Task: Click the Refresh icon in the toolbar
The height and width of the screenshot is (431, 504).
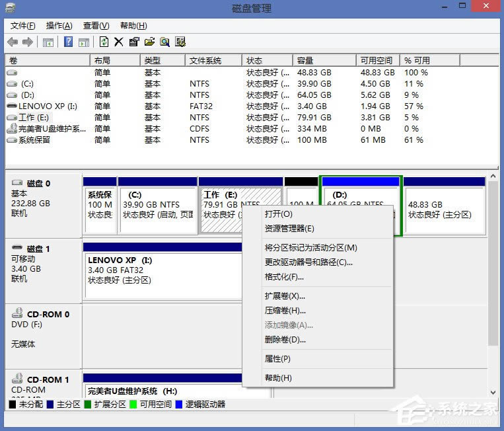Action: [x=104, y=42]
